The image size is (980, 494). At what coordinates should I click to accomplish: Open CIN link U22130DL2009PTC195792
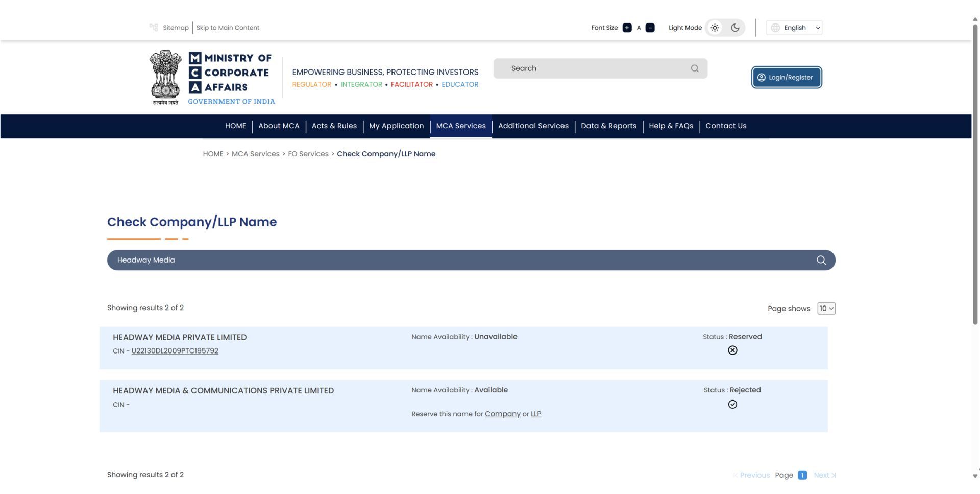pos(175,351)
